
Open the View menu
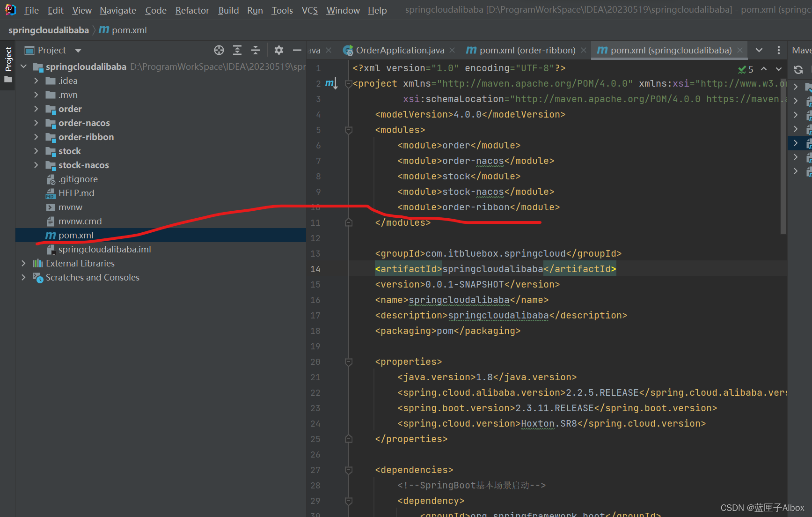(82, 10)
